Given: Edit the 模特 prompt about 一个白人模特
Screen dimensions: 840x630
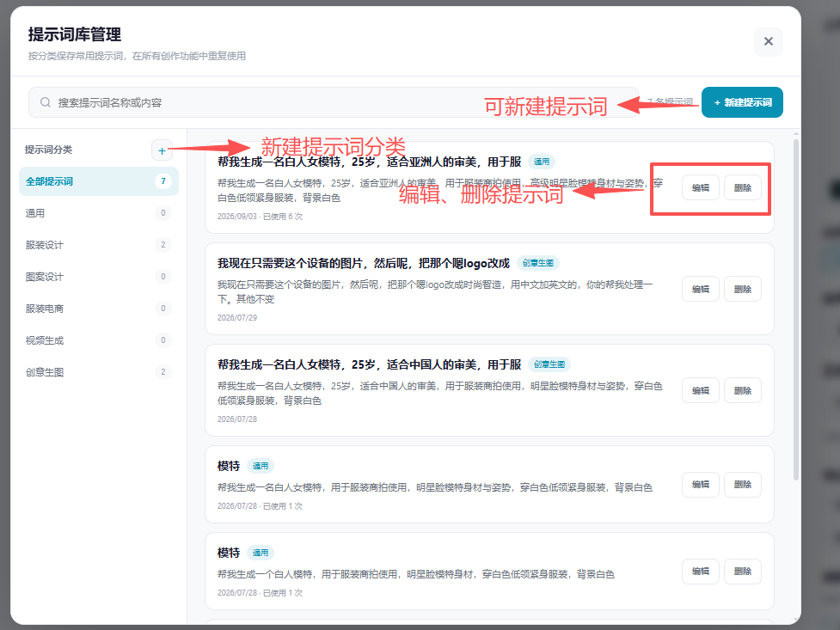Looking at the screenshot, I should pos(700,571).
